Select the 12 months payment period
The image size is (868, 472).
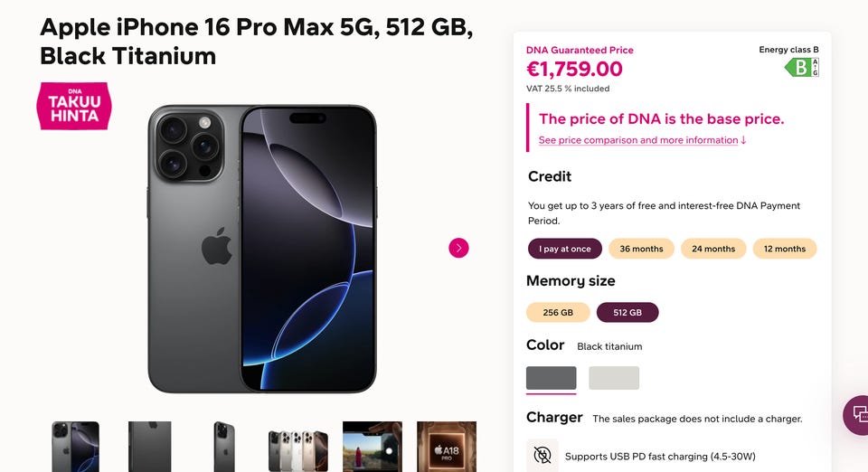pyautogui.click(x=784, y=249)
